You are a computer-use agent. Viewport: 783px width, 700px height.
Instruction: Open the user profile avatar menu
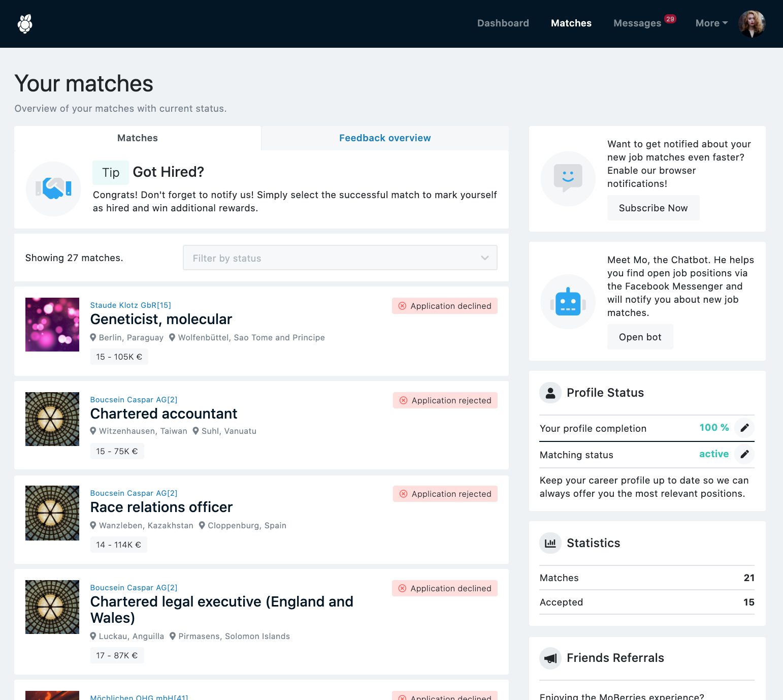[752, 23]
